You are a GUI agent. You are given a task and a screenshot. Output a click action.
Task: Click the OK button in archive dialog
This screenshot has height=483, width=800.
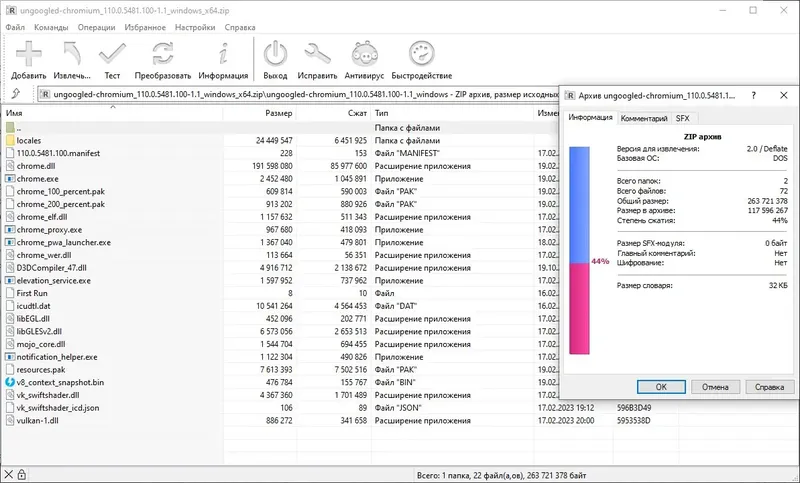(x=661, y=387)
